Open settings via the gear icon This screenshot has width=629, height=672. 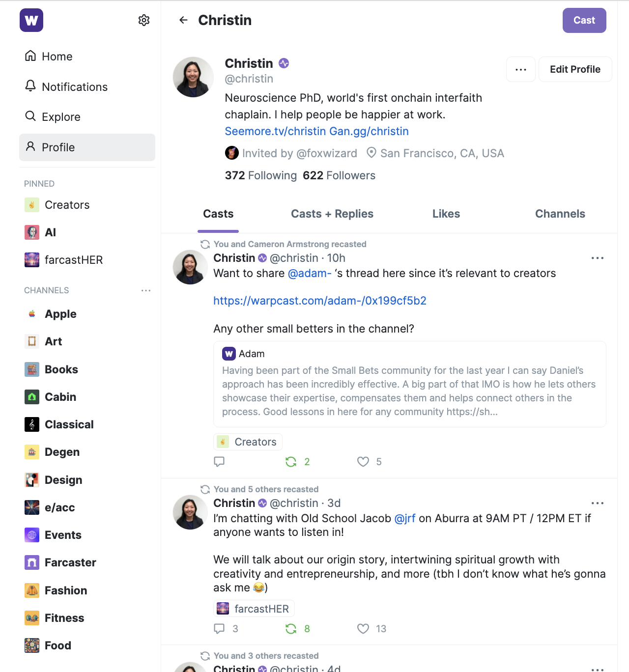pyautogui.click(x=144, y=20)
